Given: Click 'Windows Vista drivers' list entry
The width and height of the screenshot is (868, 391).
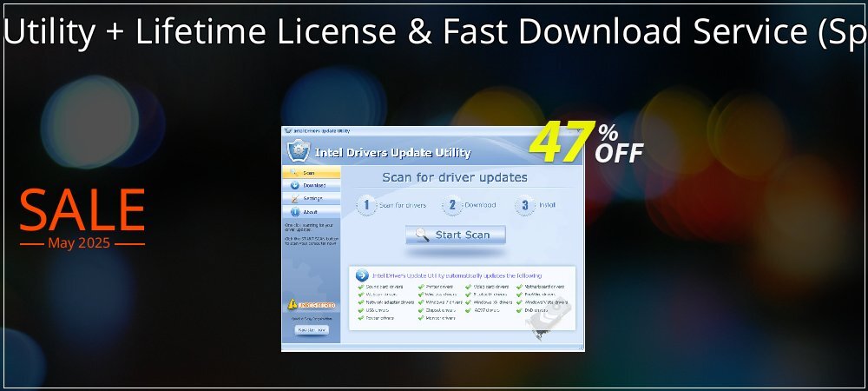Looking at the screenshot, I should (x=542, y=302).
